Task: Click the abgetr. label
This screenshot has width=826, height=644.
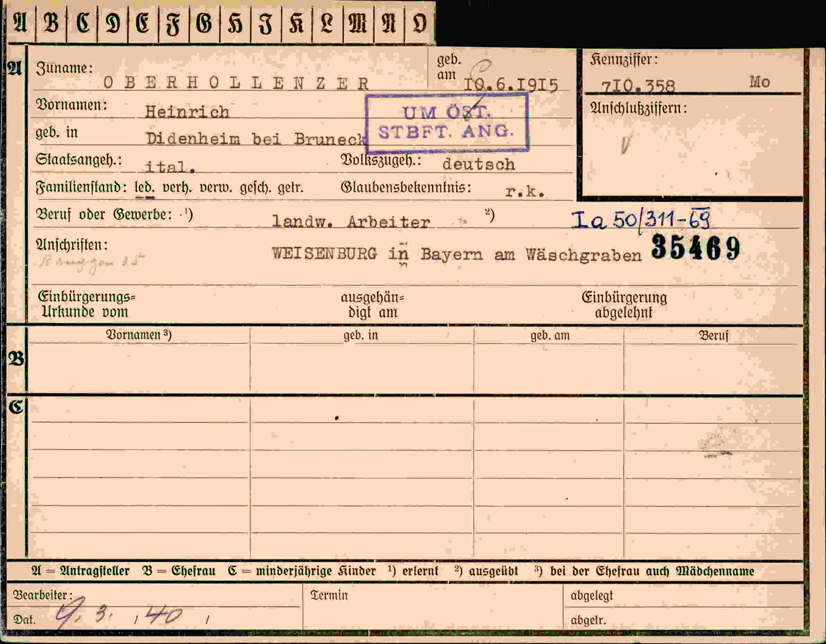Action: pyautogui.click(x=589, y=620)
